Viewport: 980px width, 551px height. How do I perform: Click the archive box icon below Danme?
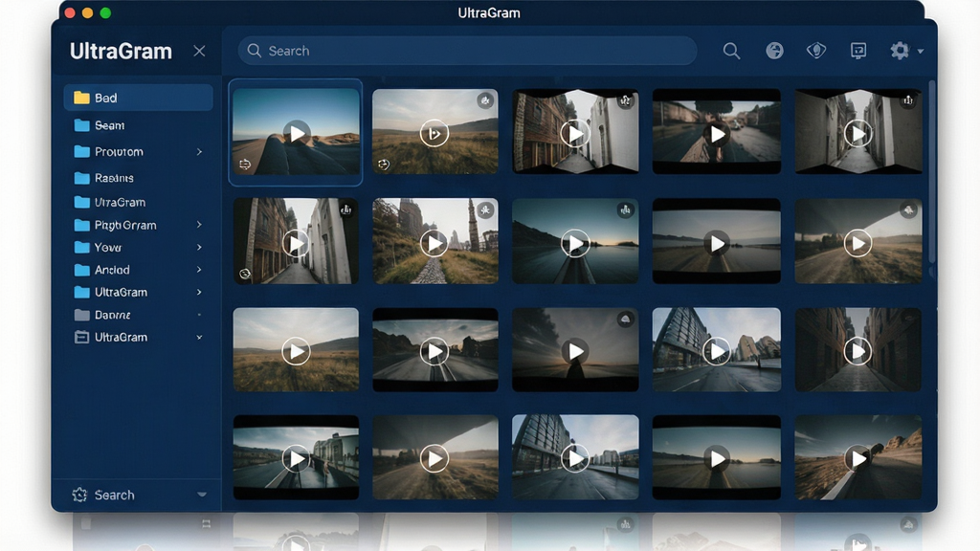pyautogui.click(x=81, y=338)
